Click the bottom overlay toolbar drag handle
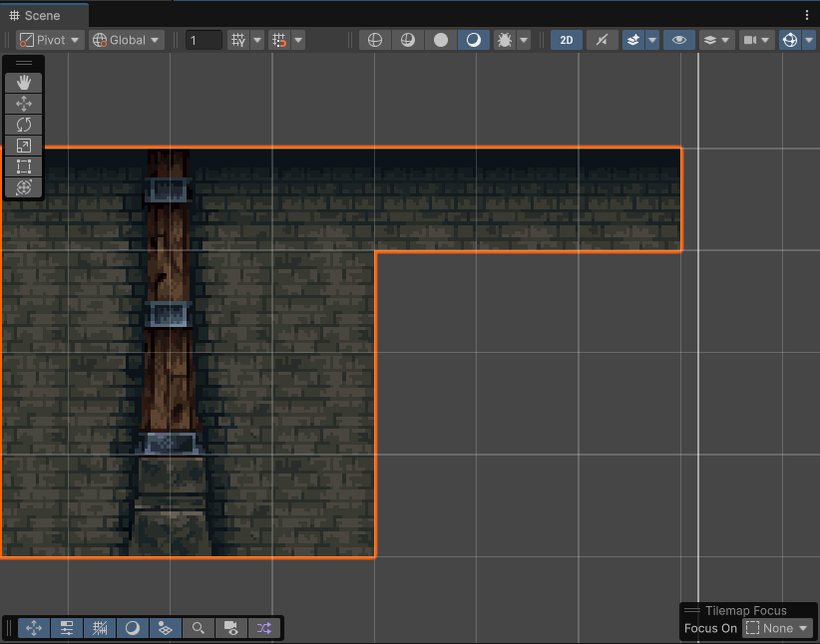The height and width of the screenshot is (644, 820). coord(8,628)
